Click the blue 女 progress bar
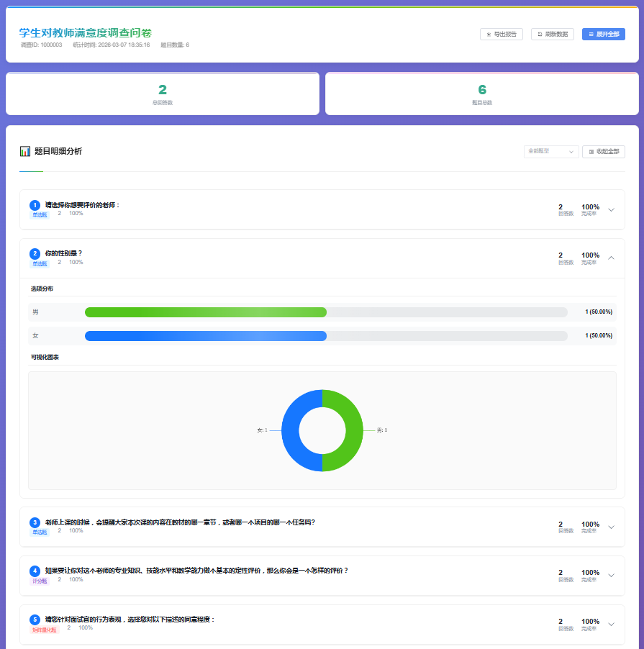 (205, 336)
